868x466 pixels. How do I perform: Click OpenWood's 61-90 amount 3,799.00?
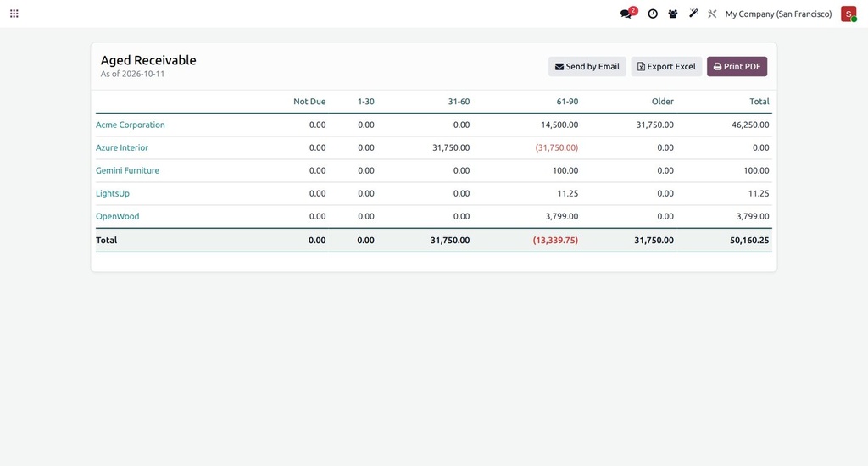point(562,216)
